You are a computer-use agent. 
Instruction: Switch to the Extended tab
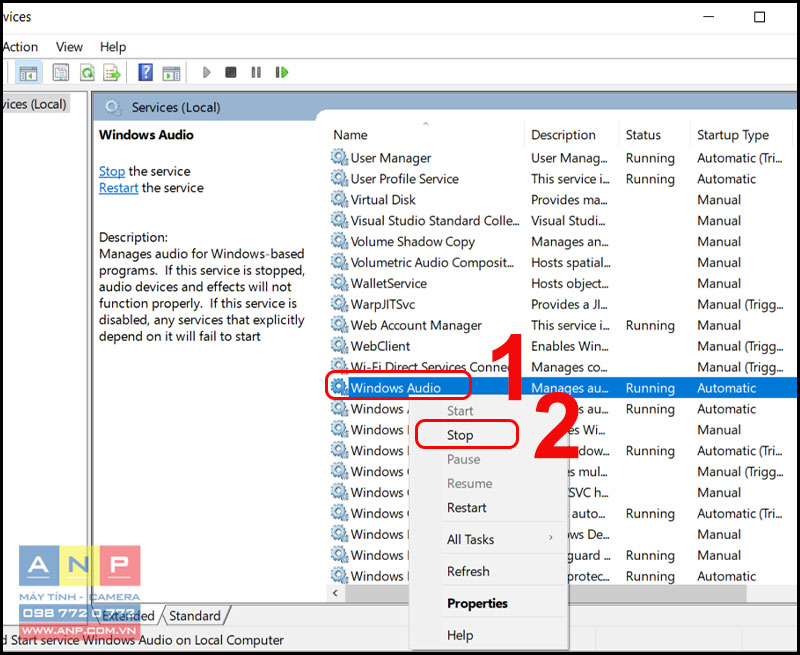128,616
